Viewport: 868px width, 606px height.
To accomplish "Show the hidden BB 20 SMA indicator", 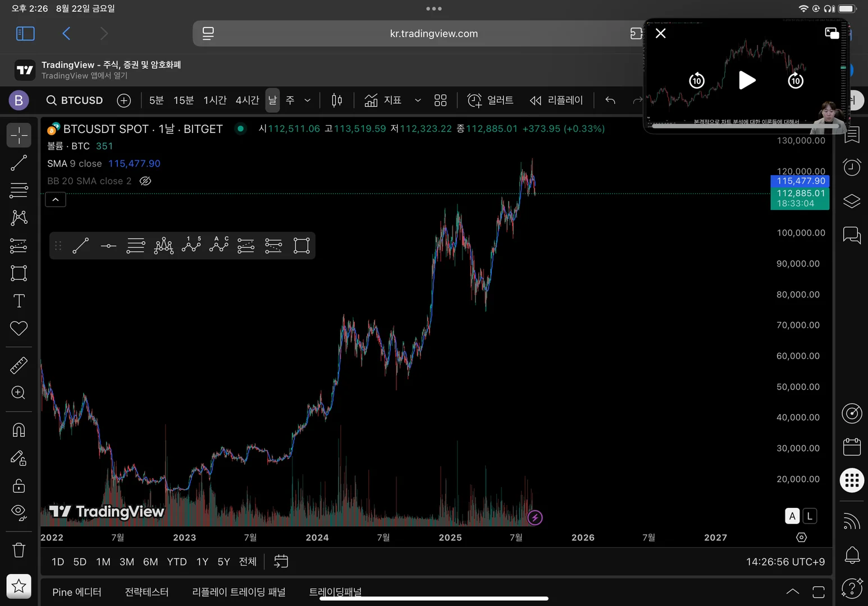I will click(145, 181).
